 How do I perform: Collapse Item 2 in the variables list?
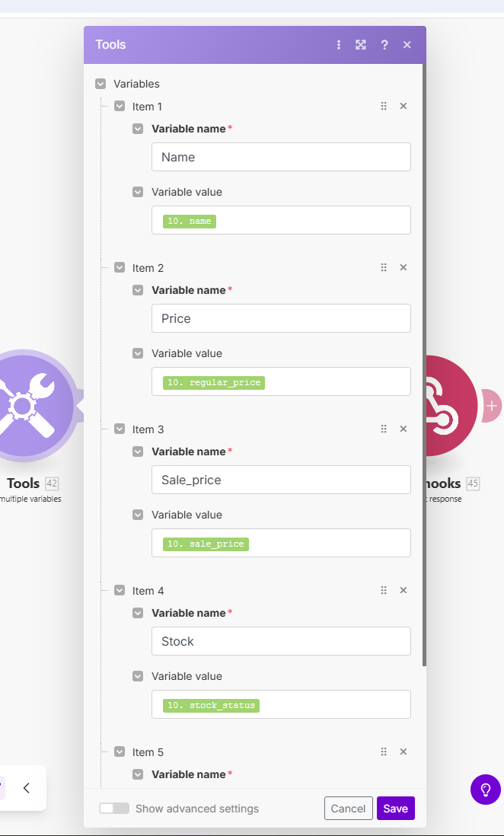pos(120,267)
